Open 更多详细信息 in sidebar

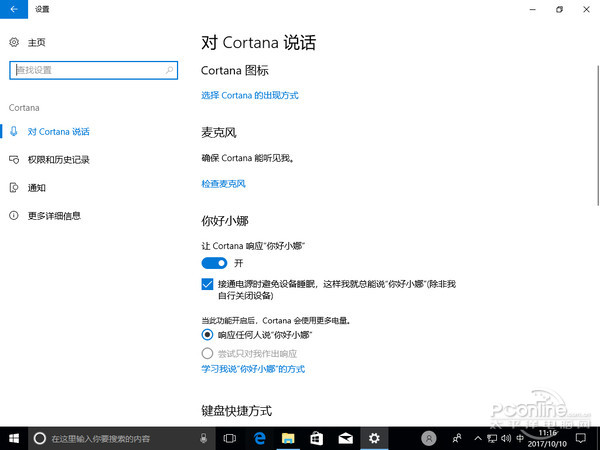click(x=54, y=216)
